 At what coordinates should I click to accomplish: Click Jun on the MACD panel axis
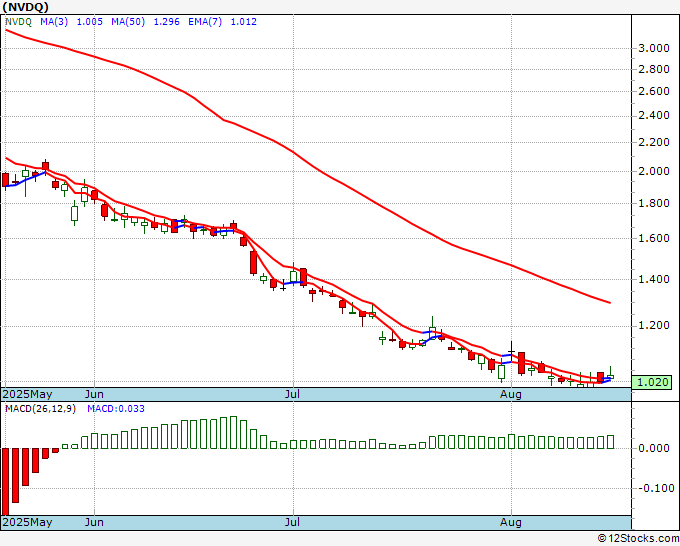pos(94,522)
